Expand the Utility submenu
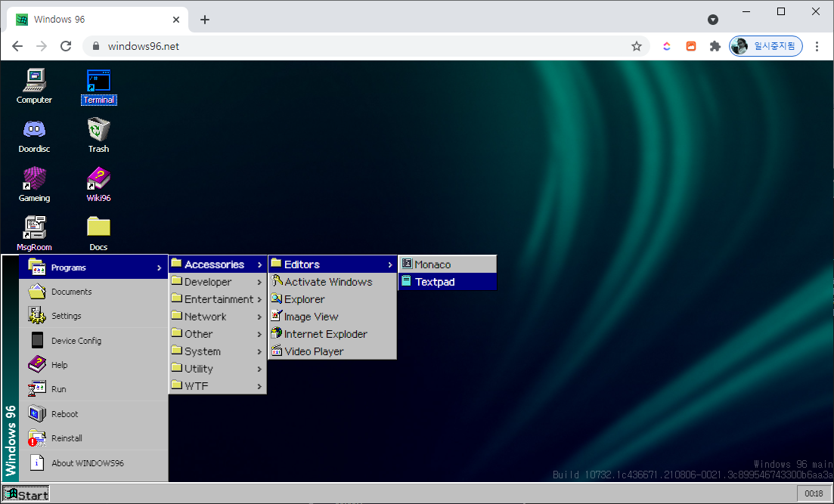This screenshot has height=504, width=834. 218,369
